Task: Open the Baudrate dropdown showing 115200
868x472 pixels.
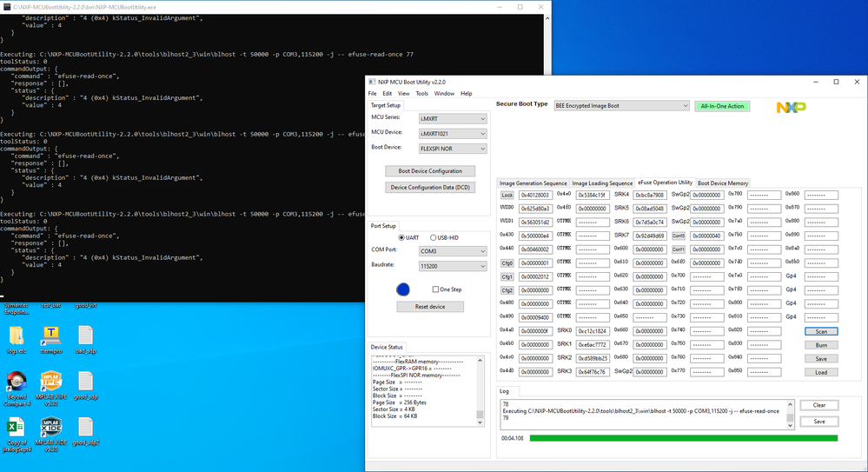Action: click(453, 266)
